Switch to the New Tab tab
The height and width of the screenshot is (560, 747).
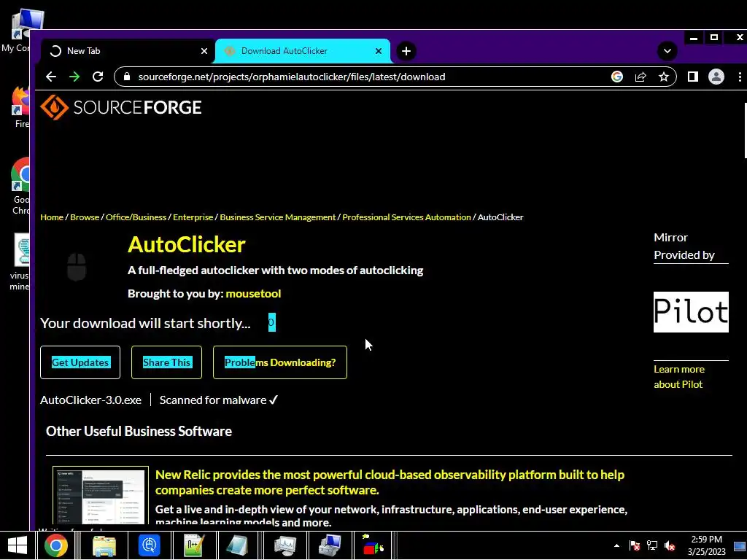128,51
